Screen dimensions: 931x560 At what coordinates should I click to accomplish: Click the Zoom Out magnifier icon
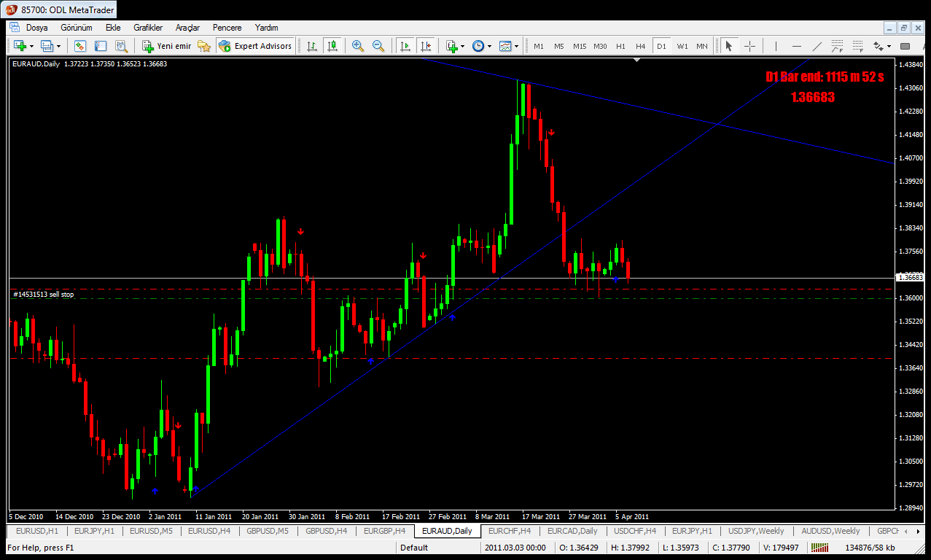point(378,46)
